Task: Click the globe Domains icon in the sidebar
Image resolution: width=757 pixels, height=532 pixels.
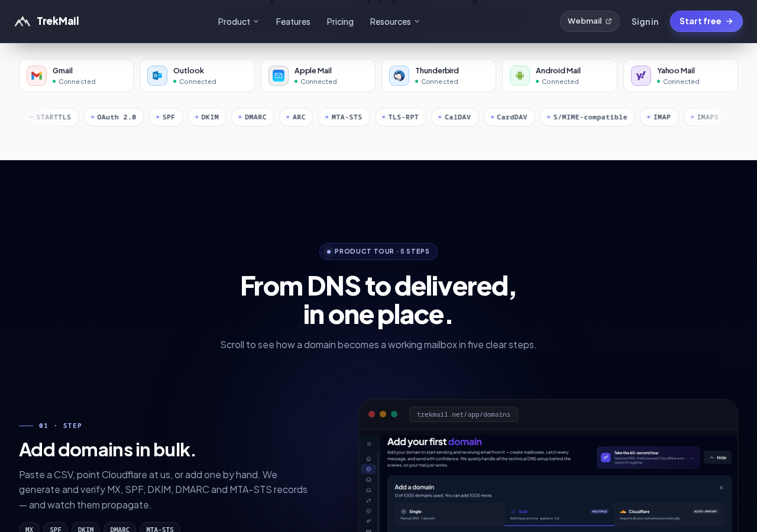Action: pyautogui.click(x=368, y=469)
